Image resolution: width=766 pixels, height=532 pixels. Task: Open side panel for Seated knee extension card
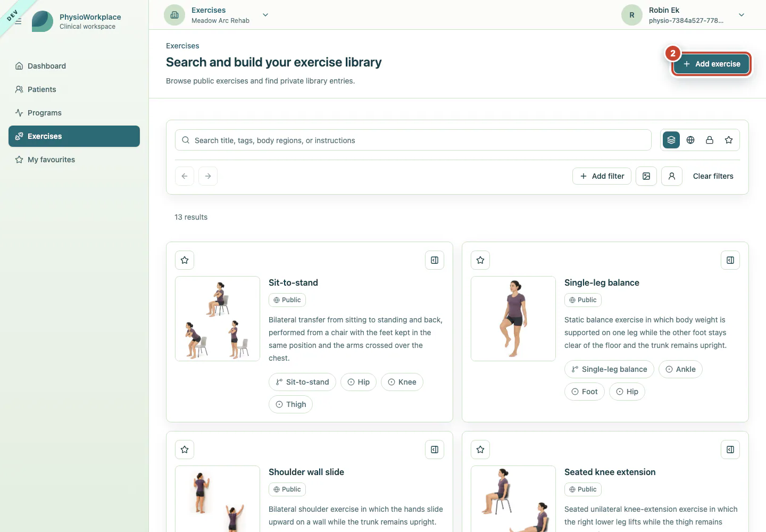click(x=730, y=450)
